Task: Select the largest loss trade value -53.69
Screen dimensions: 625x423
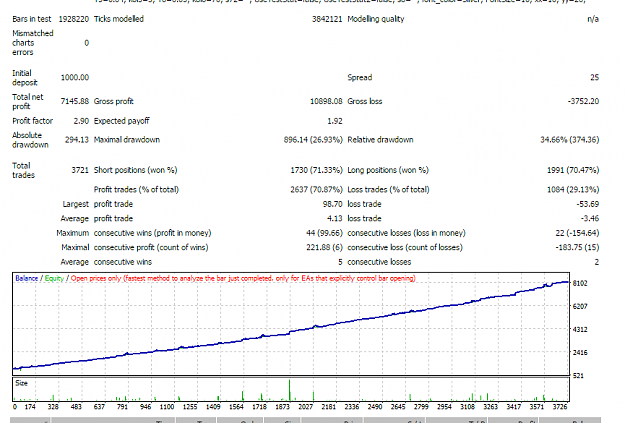Action: 588,204
